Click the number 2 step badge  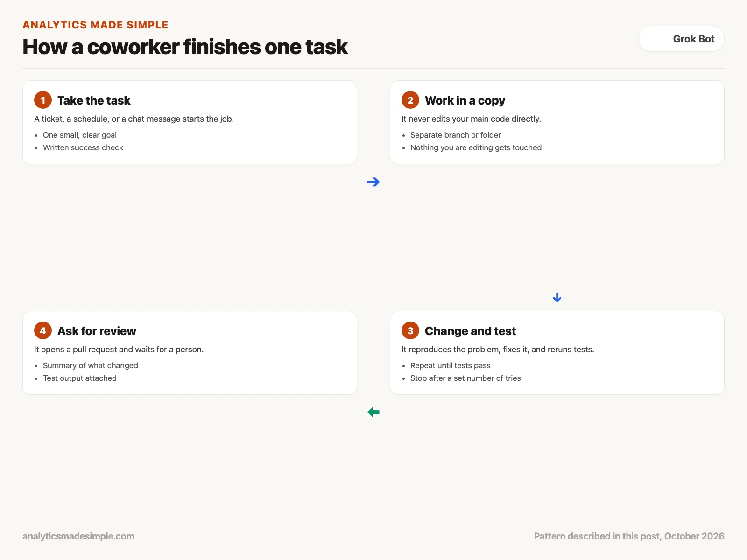tap(410, 100)
